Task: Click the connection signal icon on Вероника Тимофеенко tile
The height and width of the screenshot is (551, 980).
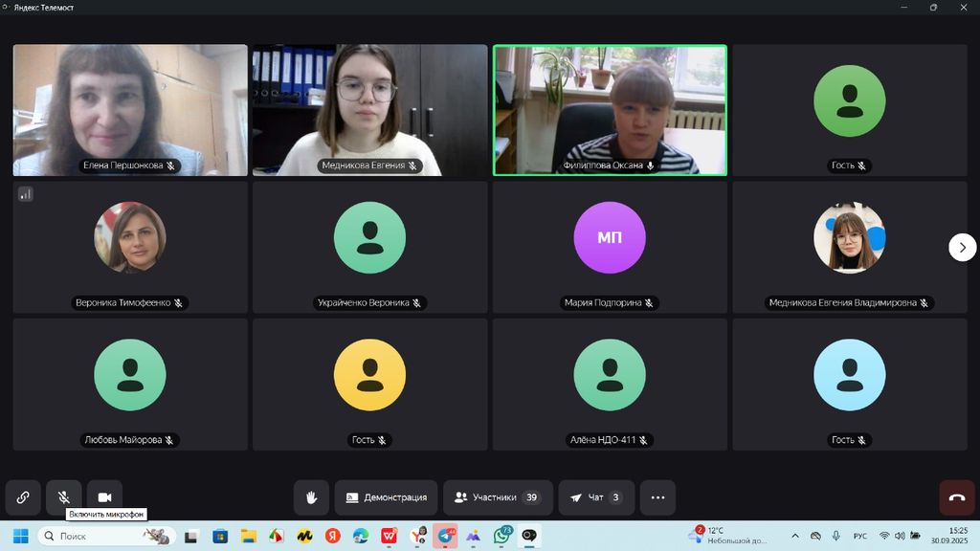Action: click(26, 194)
